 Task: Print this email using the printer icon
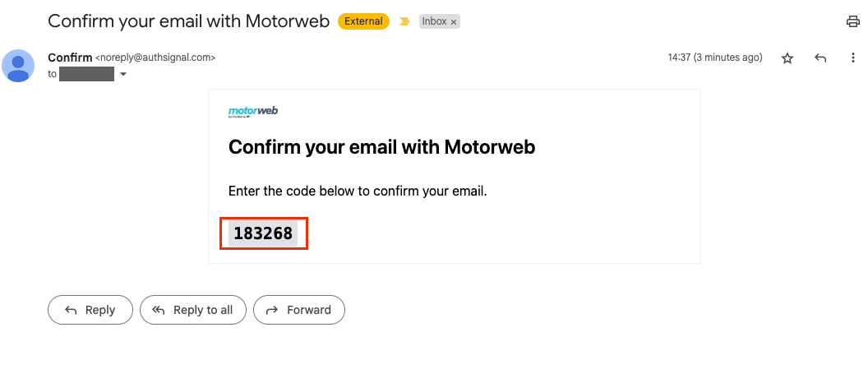click(852, 22)
